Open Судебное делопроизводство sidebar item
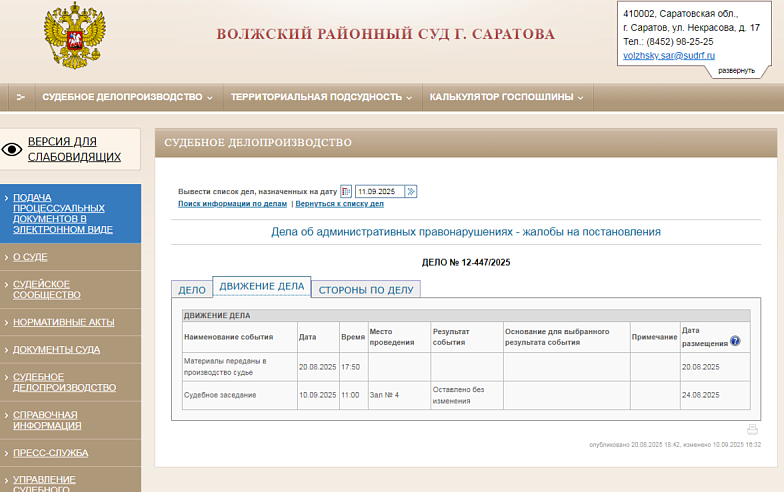The image size is (784, 492). tap(64, 382)
